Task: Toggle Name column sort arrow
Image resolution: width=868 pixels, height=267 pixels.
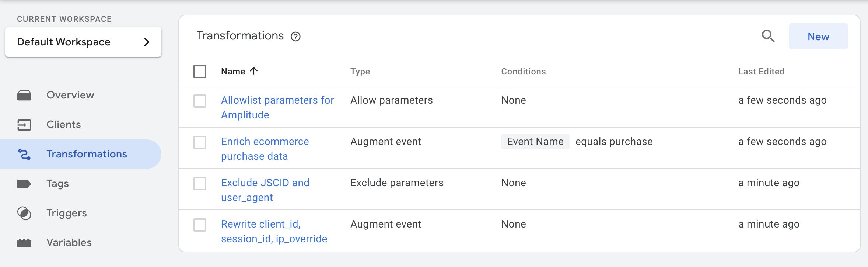Action: (254, 71)
